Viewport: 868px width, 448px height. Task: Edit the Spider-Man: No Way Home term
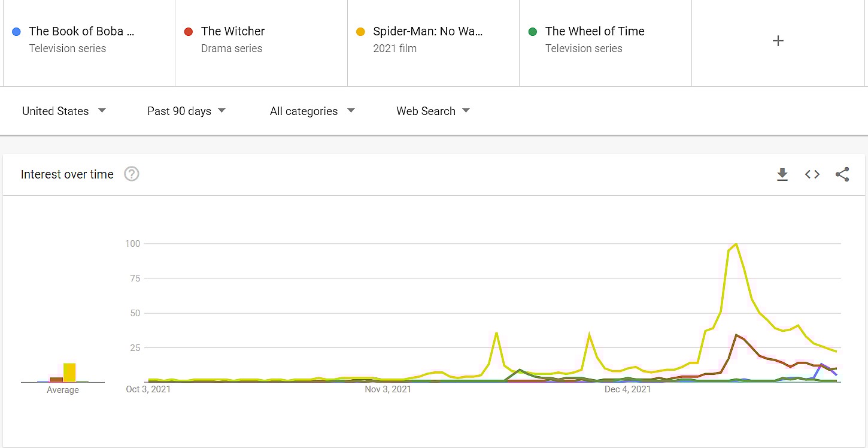pos(427,32)
